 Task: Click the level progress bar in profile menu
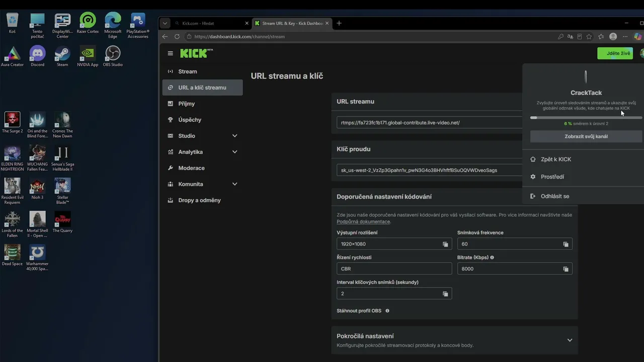586,118
